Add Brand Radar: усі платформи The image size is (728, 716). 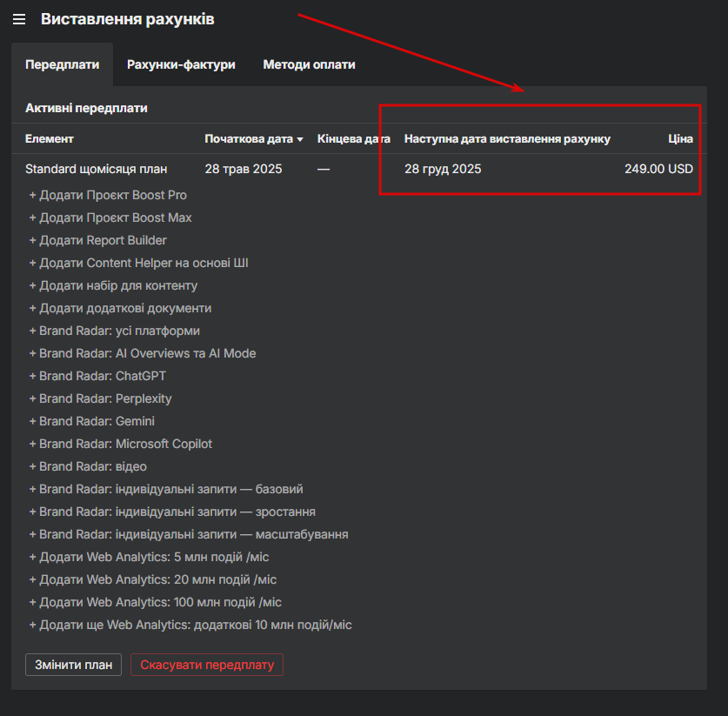[x=114, y=331]
